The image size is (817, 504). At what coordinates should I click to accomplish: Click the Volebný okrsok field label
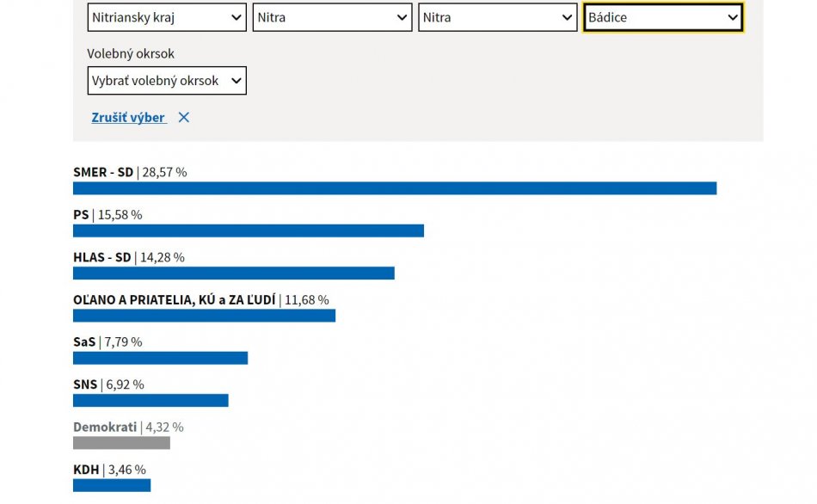click(131, 53)
